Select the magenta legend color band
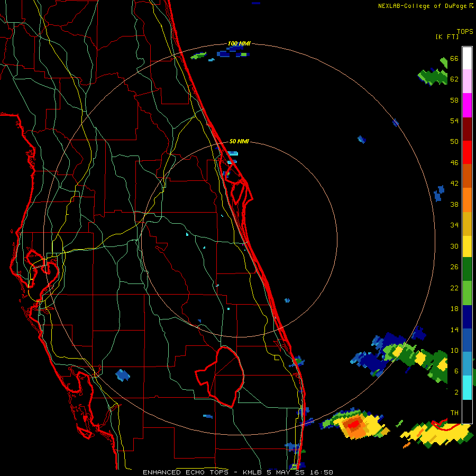This screenshot has width=476, height=476. 467,105
